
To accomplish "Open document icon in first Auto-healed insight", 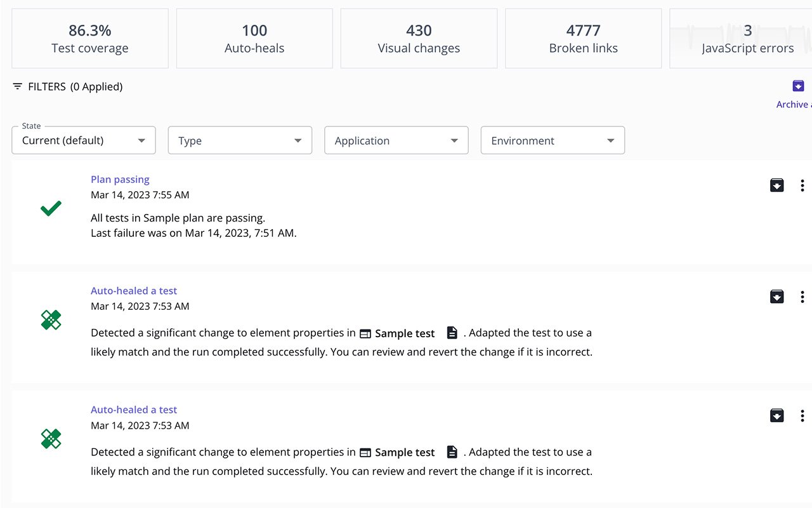I will pos(452,333).
